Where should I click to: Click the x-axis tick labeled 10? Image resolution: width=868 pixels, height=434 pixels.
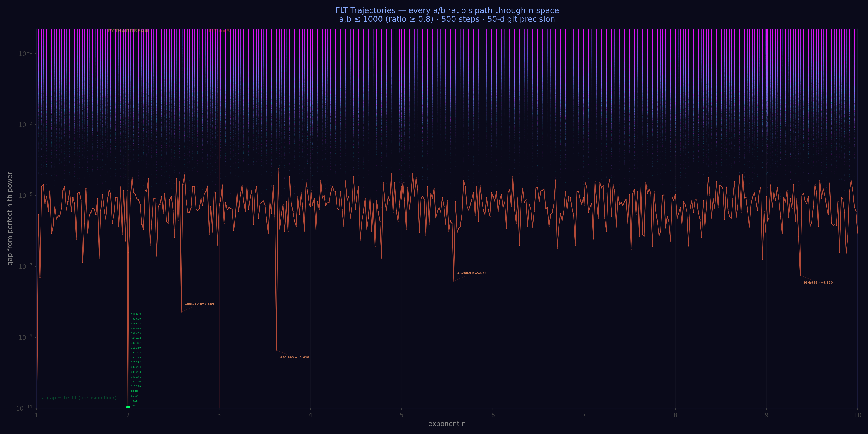[x=858, y=415]
